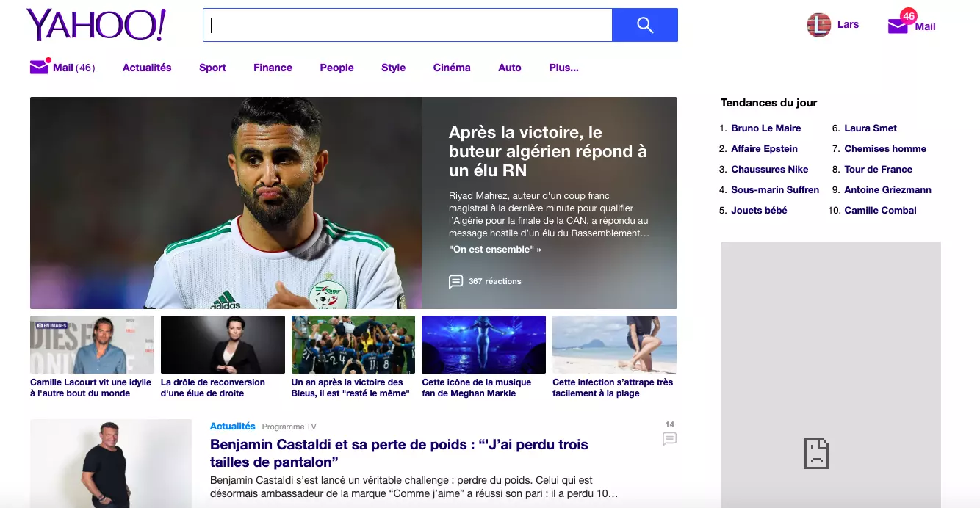
Task: Open the Auto section
Action: click(510, 68)
